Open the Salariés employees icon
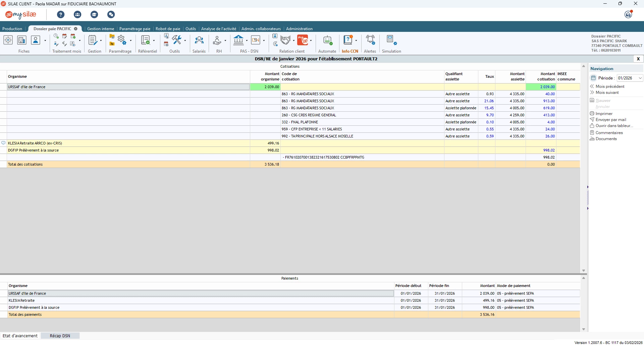 tap(199, 41)
